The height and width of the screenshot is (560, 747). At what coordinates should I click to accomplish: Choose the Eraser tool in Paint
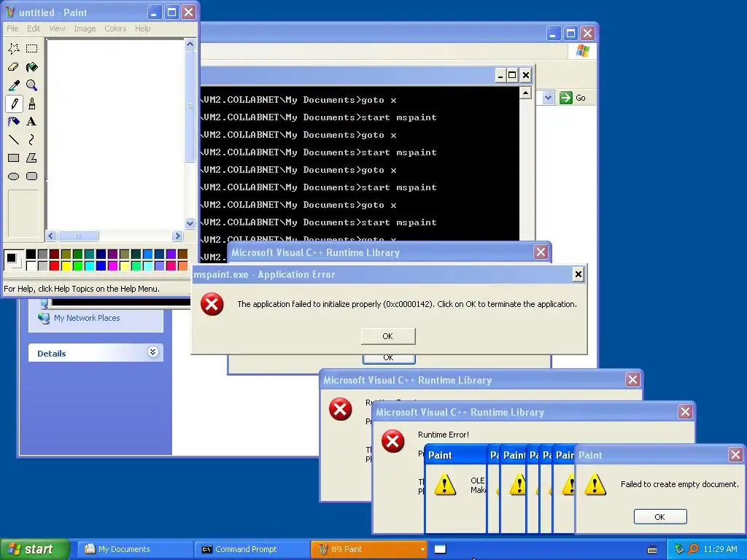(13, 66)
